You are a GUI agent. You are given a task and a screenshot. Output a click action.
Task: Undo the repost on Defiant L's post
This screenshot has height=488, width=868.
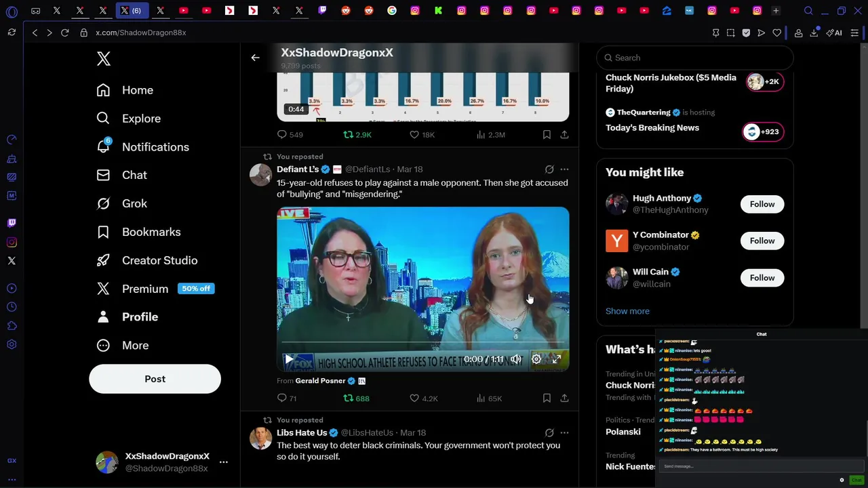point(356,399)
